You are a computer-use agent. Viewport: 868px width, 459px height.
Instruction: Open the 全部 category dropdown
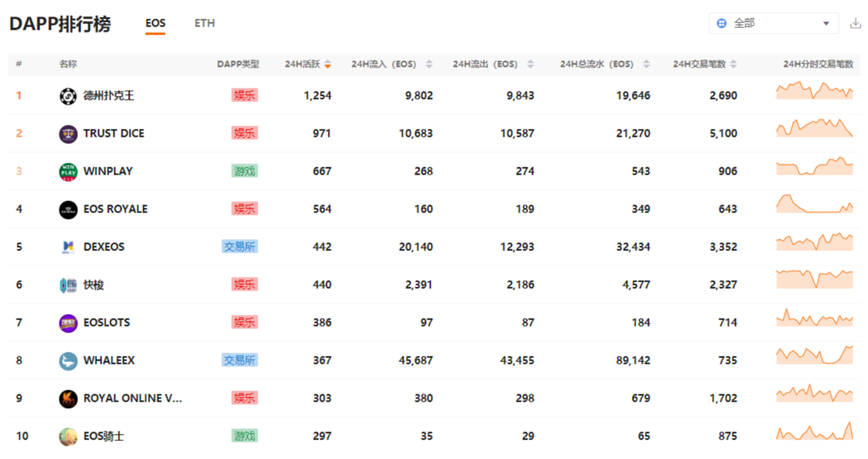click(774, 23)
